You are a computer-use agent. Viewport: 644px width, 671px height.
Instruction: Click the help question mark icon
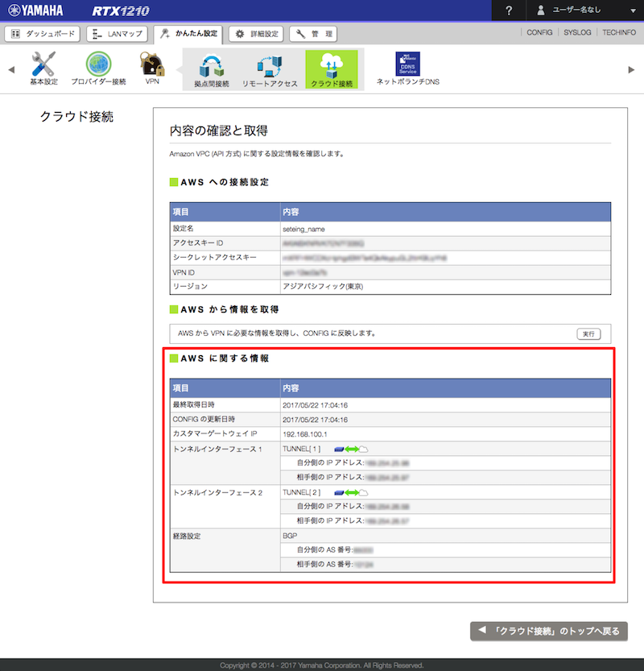pyautogui.click(x=509, y=10)
